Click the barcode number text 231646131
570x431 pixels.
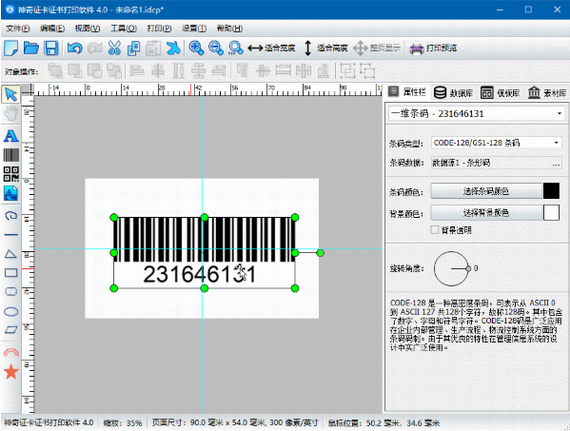pyautogui.click(x=199, y=274)
